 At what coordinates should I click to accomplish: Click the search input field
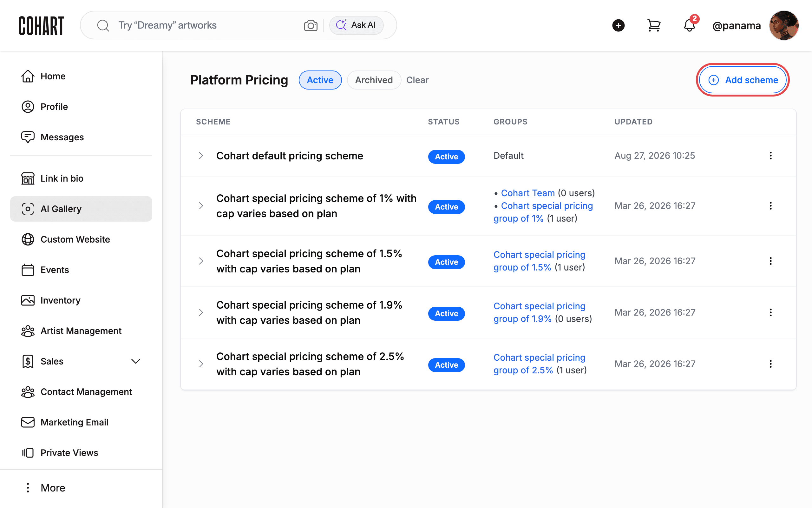click(208, 25)
